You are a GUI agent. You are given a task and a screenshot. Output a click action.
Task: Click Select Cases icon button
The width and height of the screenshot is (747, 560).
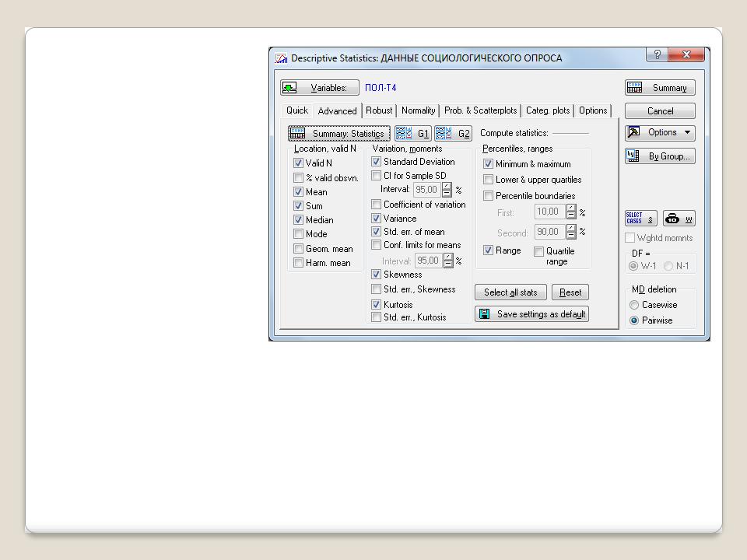(640, 219)
